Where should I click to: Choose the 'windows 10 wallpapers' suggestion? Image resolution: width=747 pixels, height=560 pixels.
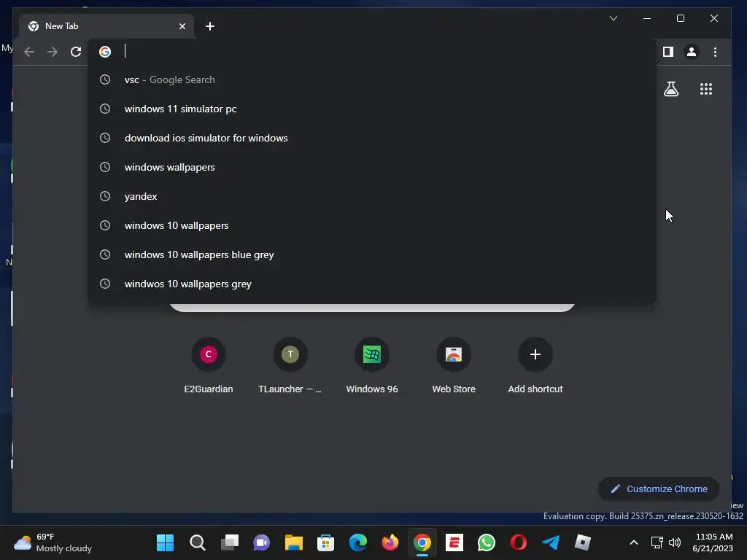(372, 225)
